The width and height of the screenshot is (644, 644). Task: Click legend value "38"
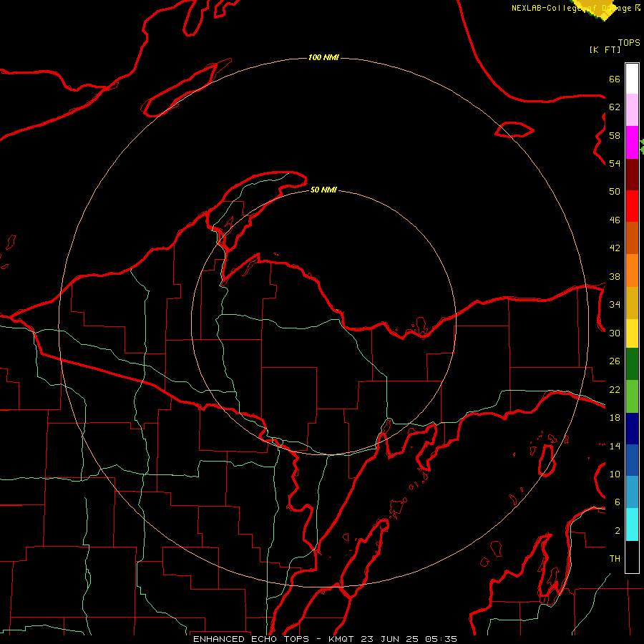(x=615, y=277)
